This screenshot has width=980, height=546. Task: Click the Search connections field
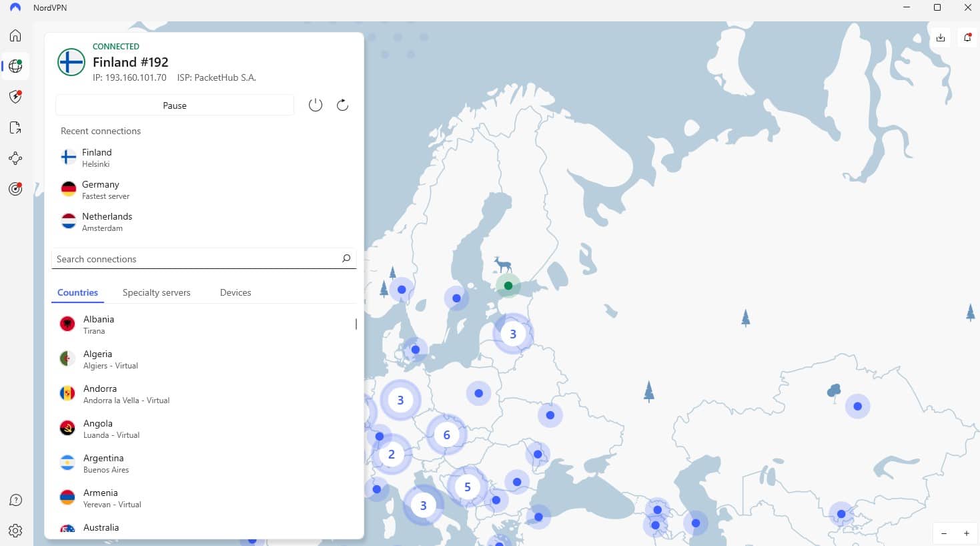203,259
